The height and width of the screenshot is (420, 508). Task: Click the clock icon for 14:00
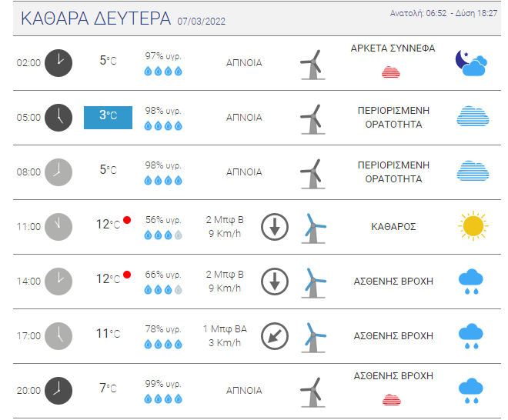(58, 282)
